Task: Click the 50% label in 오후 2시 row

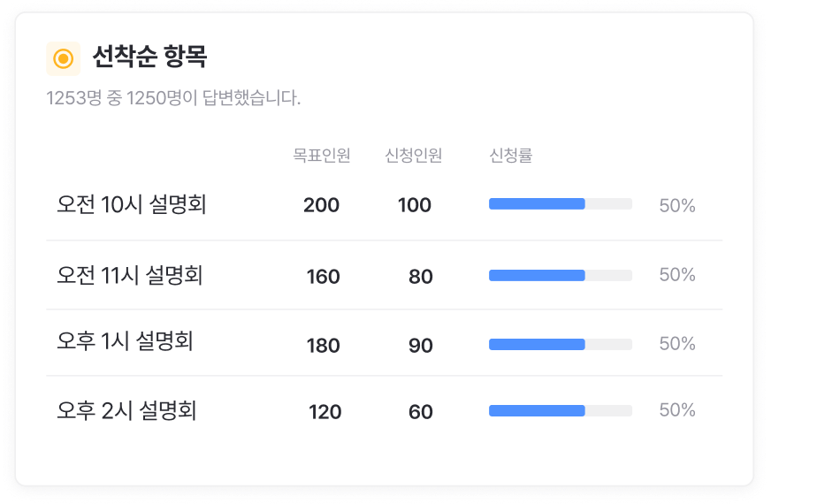Action: [677, 410]
